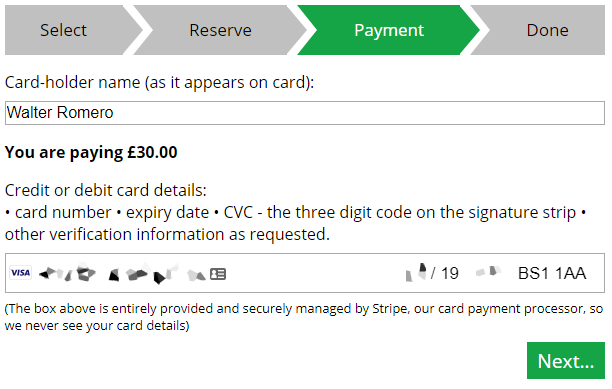Click the Visa card brand icon
Image resolution: width=612 pixels, height=389 pixels.
pos(20,273)
